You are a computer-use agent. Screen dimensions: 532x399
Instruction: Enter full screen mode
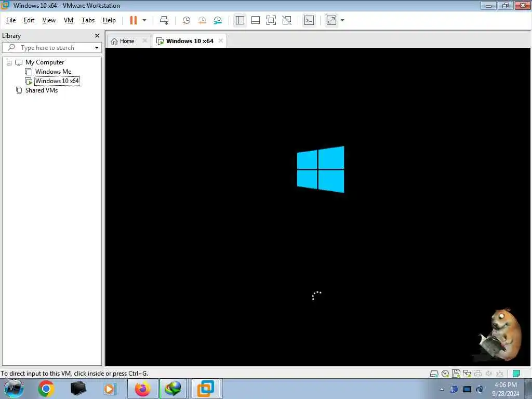[x=271, y=20]
